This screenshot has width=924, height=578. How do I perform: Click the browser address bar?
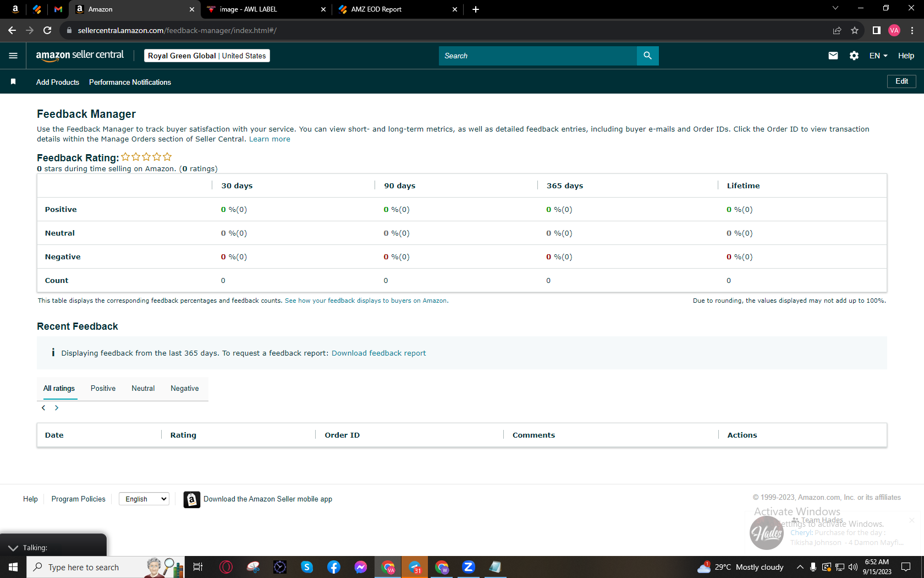(x=446, y=30)
